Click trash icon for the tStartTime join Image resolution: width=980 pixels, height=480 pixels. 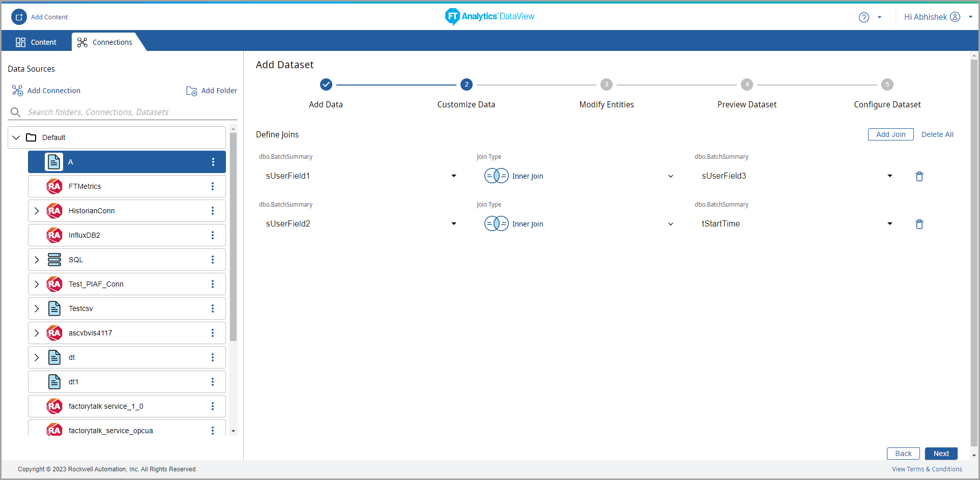pos(919,224)
